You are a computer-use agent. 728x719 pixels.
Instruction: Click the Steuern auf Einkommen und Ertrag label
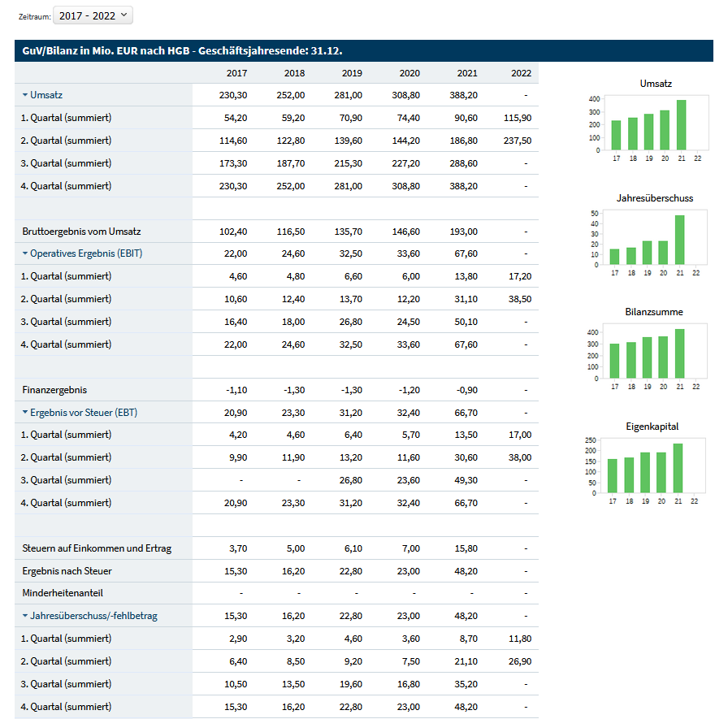click(x=97, y=548)
